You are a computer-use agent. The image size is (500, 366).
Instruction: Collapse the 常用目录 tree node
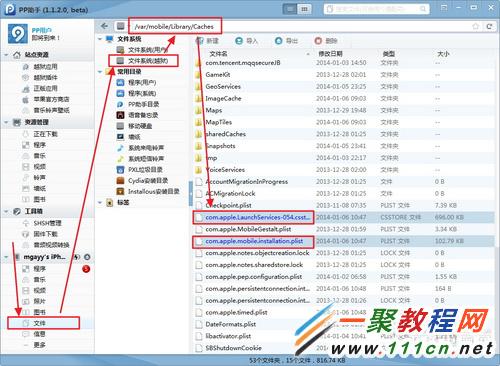click(x=100, y=72)
